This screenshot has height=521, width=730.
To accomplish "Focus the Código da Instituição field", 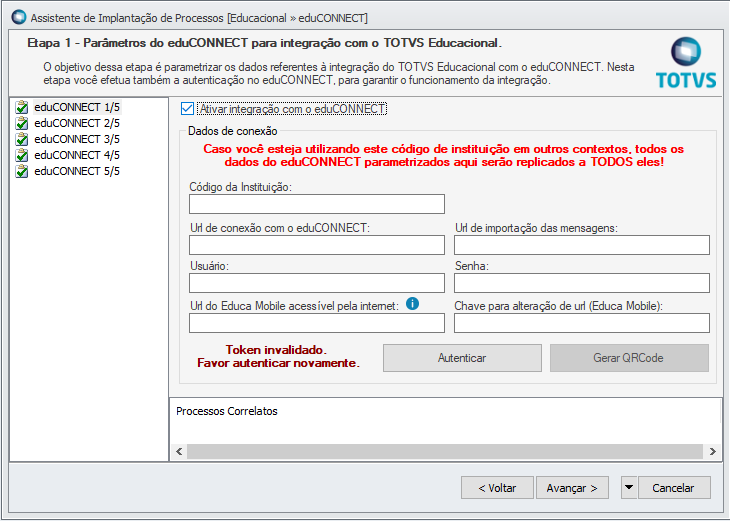I will point(317,204).
